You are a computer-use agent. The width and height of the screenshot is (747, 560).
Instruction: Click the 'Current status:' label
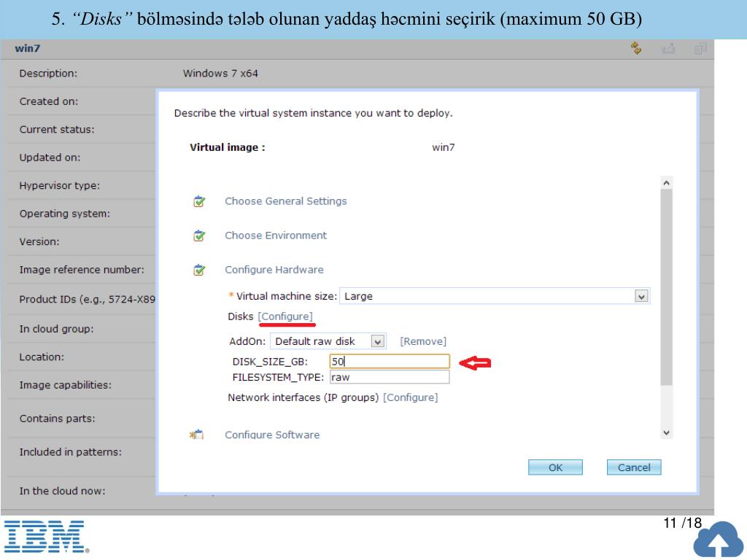tap(57, 130)
